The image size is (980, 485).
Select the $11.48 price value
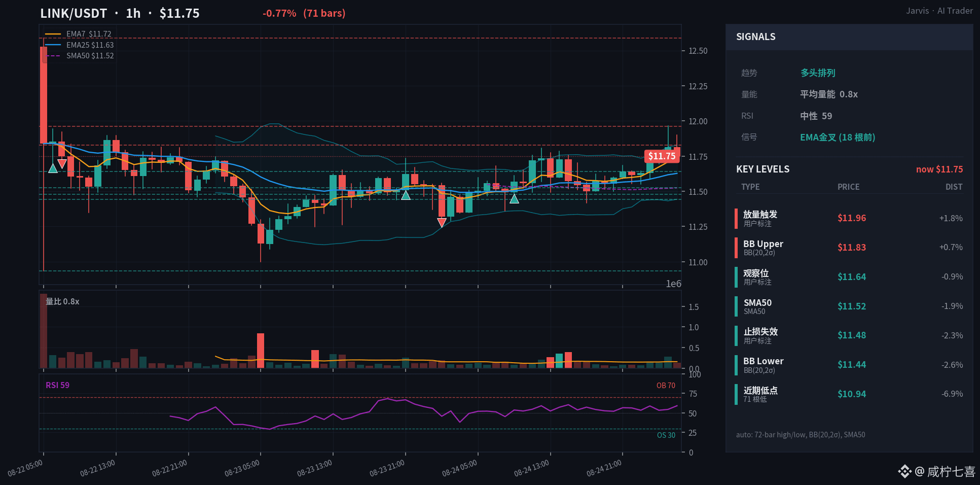click(x=852, y=335)
